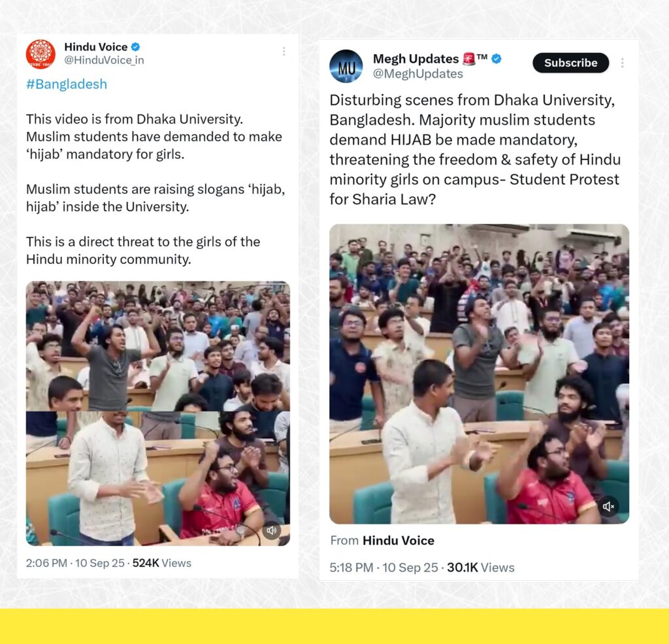The height and width of the screenshot is (644, 669).
Task: Click Megh Updates' blue verified badge
Action: (497, 59)
